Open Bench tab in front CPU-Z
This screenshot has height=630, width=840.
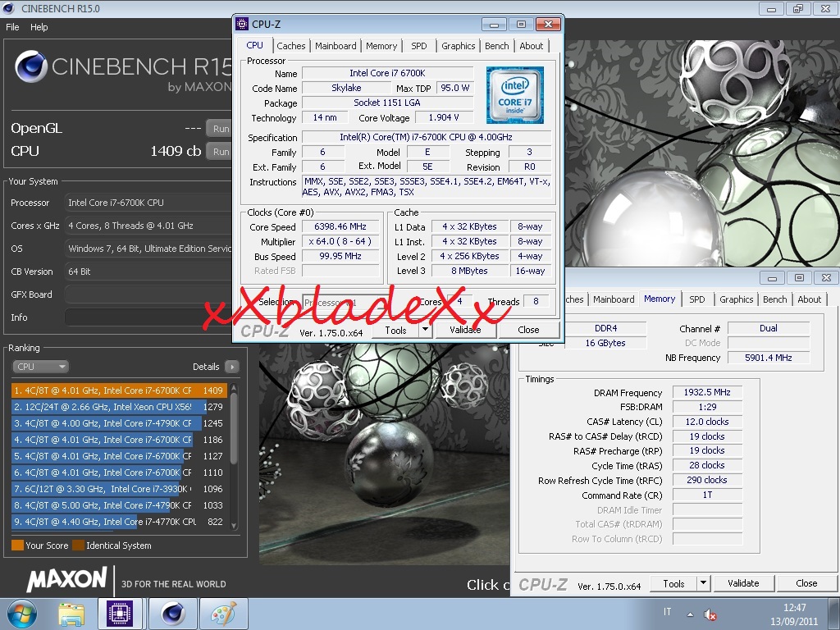pyautogui.click(x=496, y=46)
